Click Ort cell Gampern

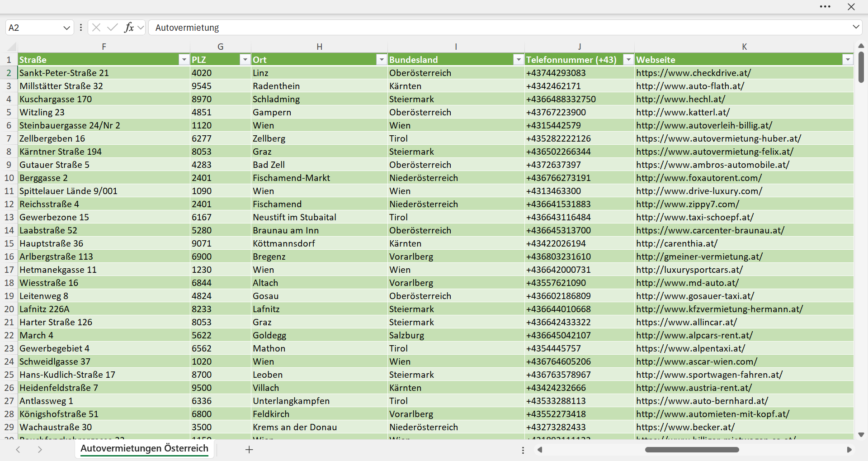pos(319,112)
